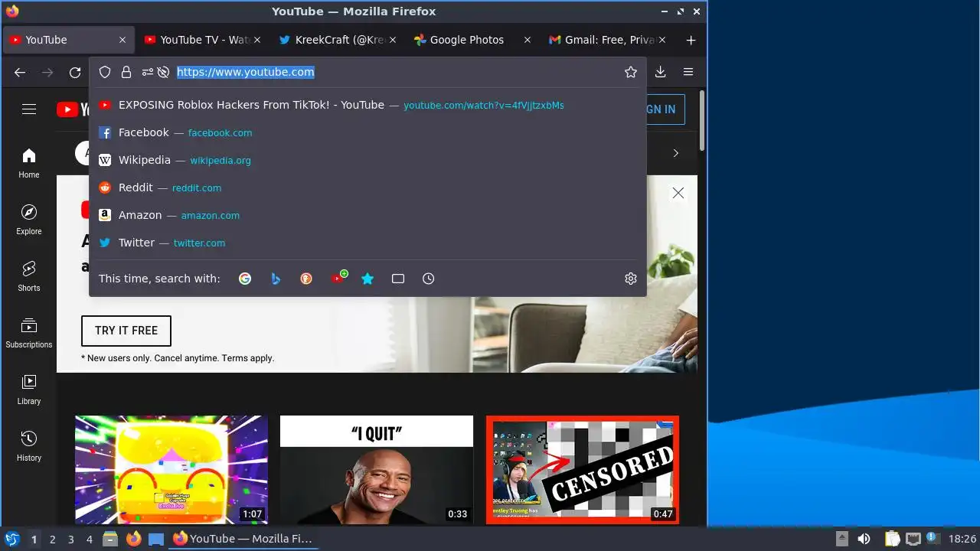Open removable media tray icon
The image size is (980, 551).
click(841, 539)
